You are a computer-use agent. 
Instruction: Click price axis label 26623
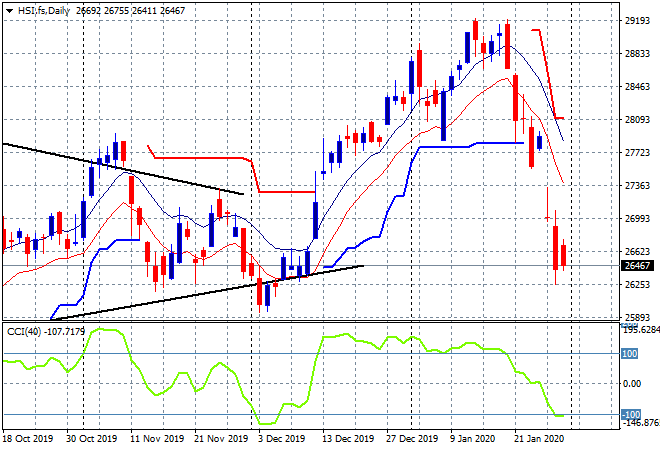[x=637, y=251]
